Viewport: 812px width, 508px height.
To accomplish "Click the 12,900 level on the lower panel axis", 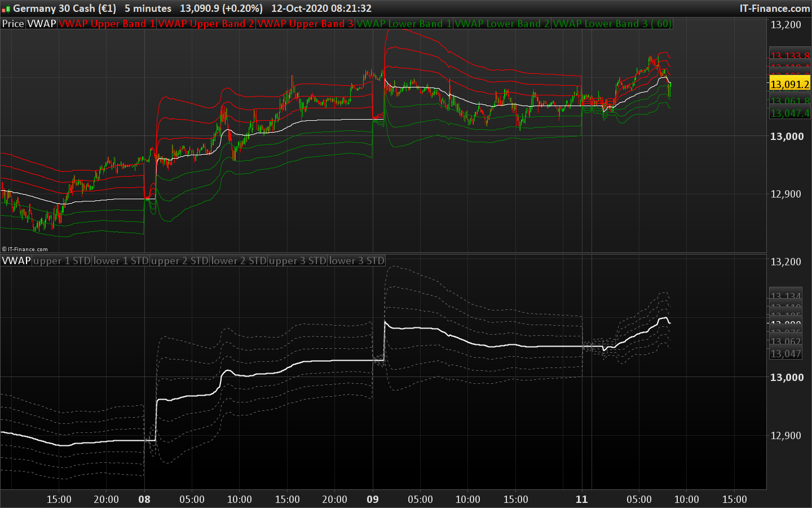I will coord(785,435).
